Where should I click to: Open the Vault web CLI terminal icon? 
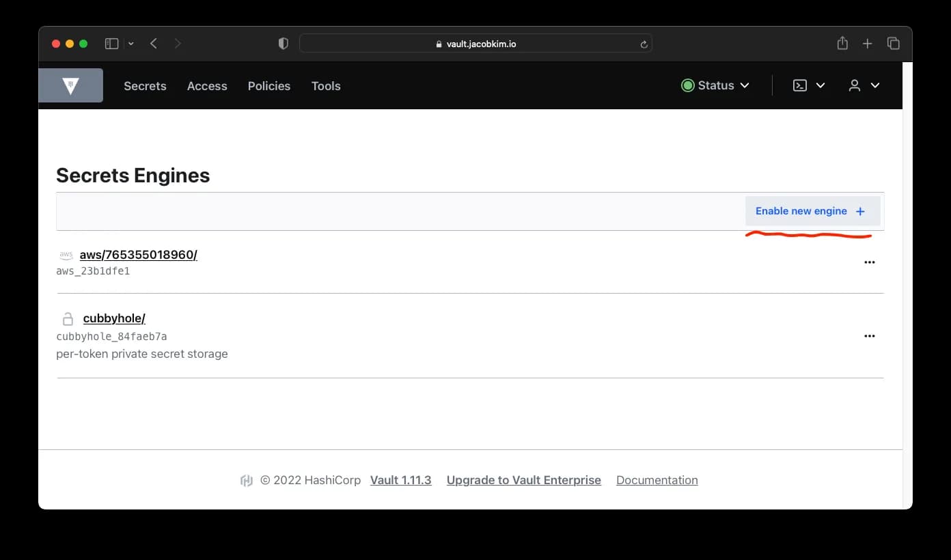click(799, 85)
